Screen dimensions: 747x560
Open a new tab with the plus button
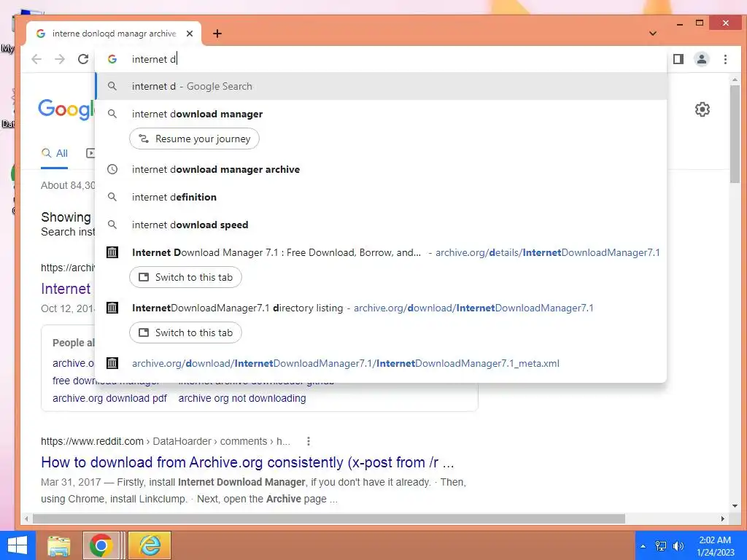(x=217, y=34)
